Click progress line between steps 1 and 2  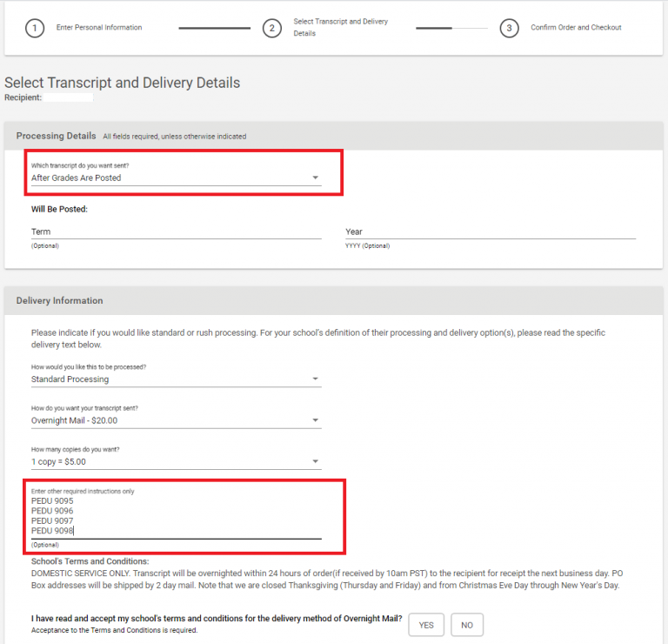[214, 28]
